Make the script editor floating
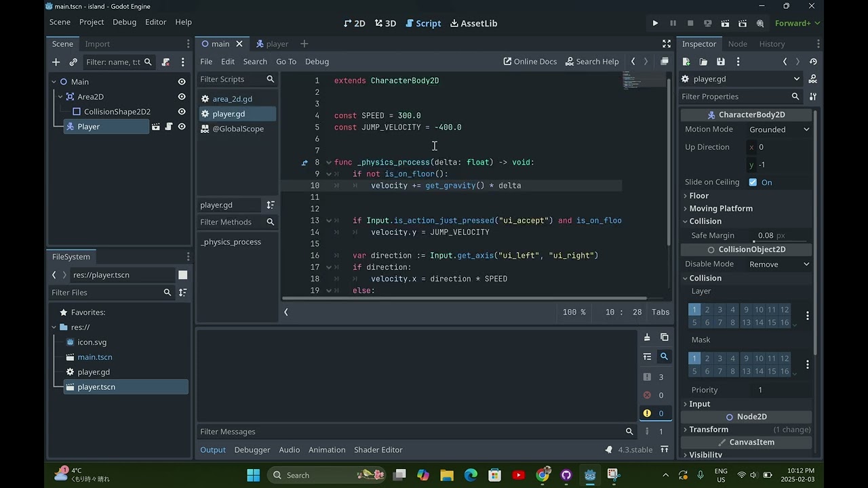 tap(665, 61)
